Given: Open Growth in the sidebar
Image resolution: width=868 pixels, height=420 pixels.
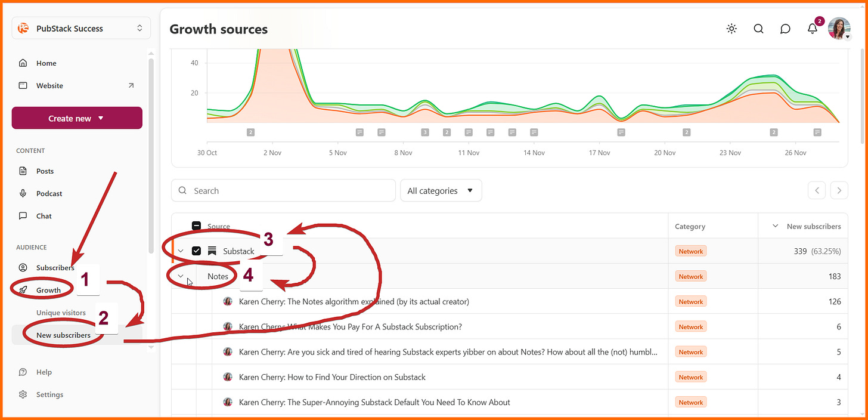Looking at the screenshot, I should 48,291.
